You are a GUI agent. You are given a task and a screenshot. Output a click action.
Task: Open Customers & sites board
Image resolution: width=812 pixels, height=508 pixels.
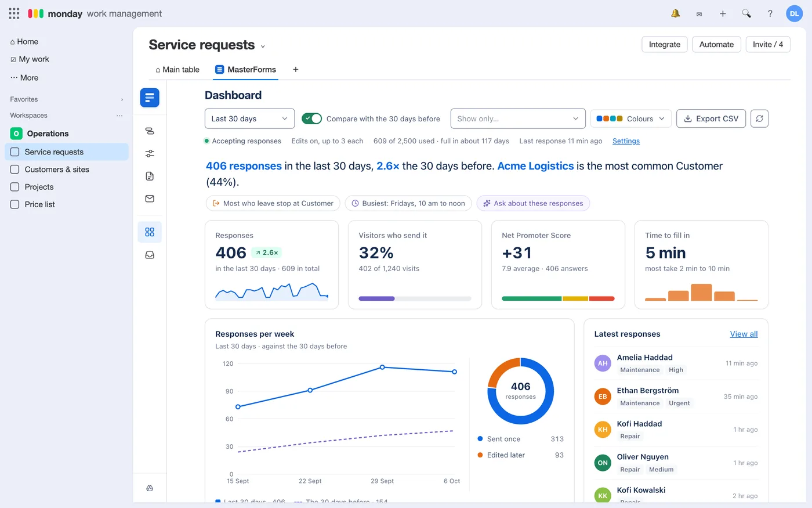[x=67, y=170]
